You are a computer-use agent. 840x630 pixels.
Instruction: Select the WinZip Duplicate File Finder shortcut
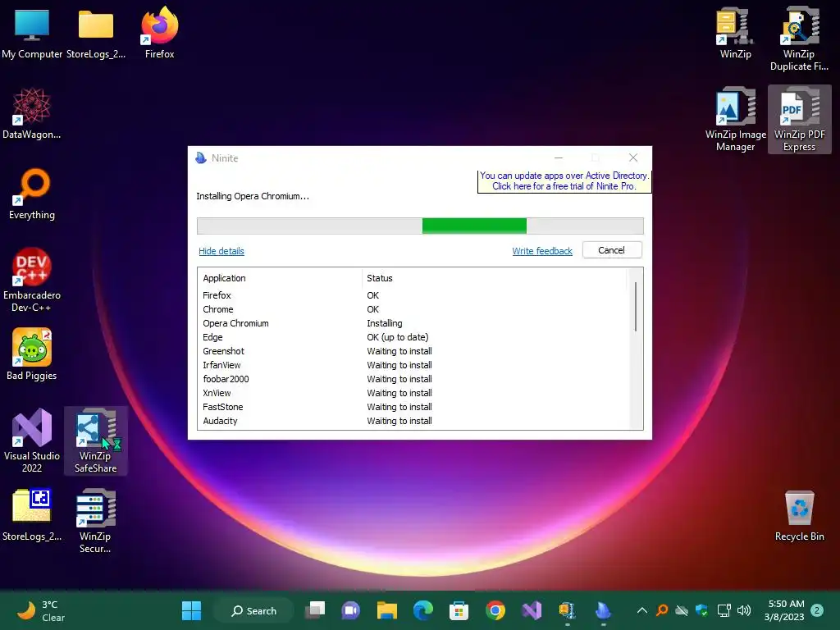click(x=799, y=39)
